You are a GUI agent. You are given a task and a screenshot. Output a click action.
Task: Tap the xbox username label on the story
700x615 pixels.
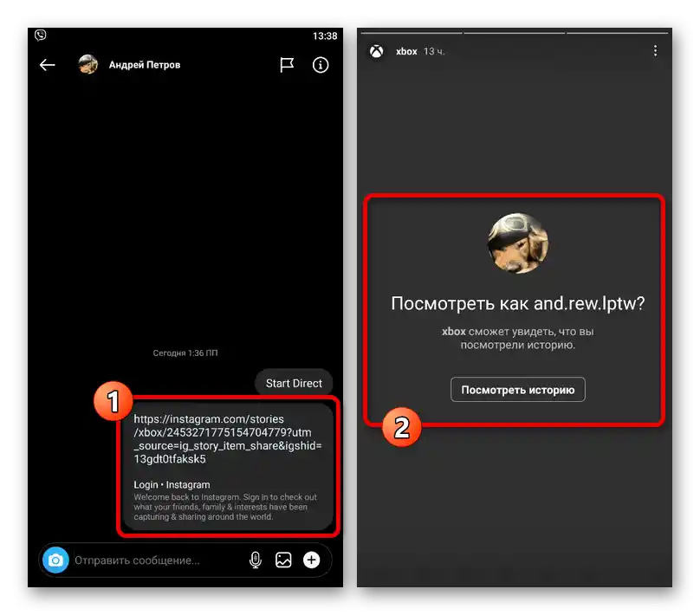tap(406, 50)
